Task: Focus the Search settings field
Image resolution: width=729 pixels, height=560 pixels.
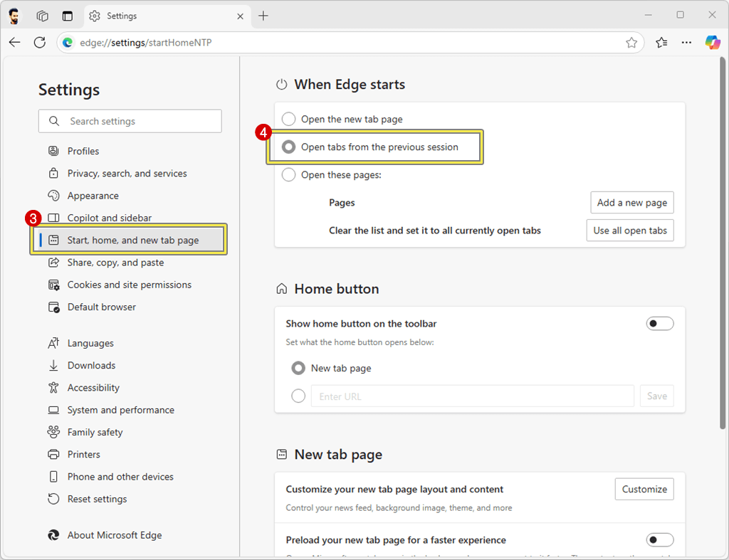Action: [130, 121]
